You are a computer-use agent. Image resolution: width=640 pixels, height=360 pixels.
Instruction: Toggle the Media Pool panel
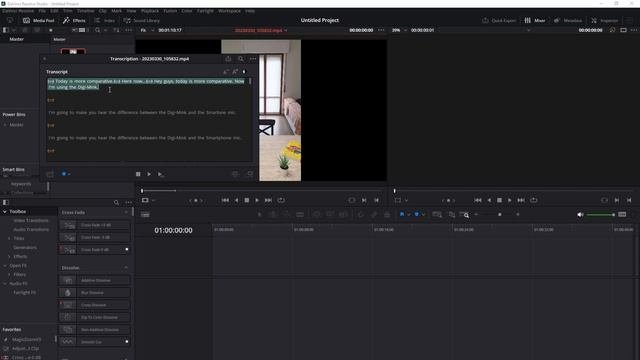coord(39,20)
